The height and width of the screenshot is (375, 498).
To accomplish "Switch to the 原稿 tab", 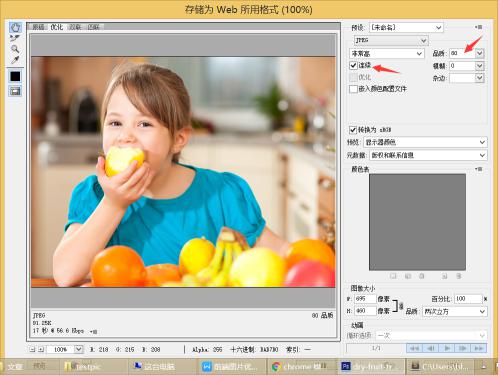I will click(x=39, y=27).
